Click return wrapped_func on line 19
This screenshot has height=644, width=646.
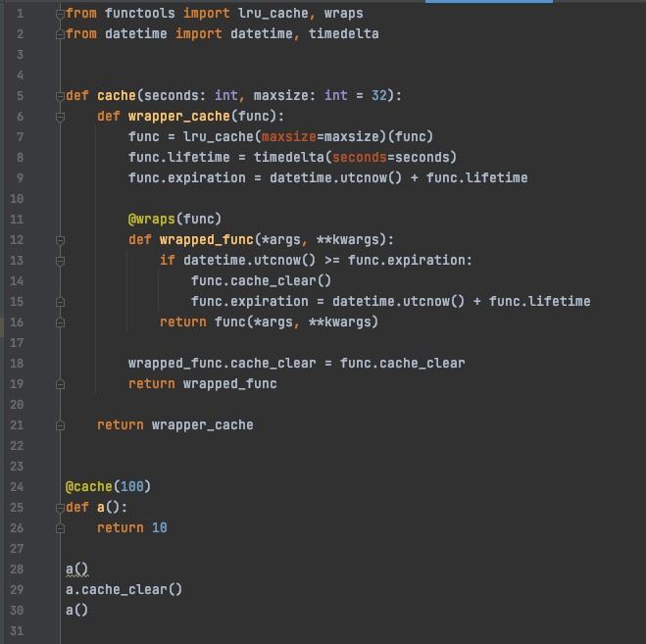(202, 384)
